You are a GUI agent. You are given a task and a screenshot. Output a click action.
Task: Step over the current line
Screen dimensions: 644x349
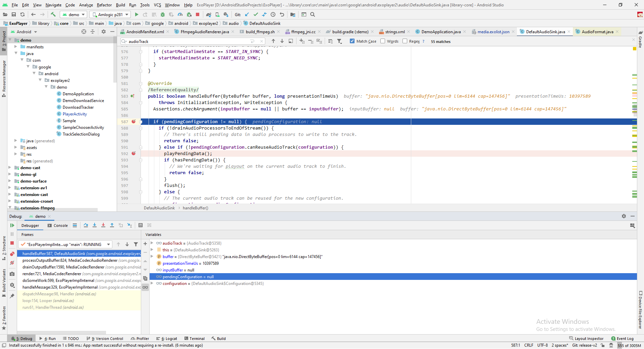click(x=86, y=225)
